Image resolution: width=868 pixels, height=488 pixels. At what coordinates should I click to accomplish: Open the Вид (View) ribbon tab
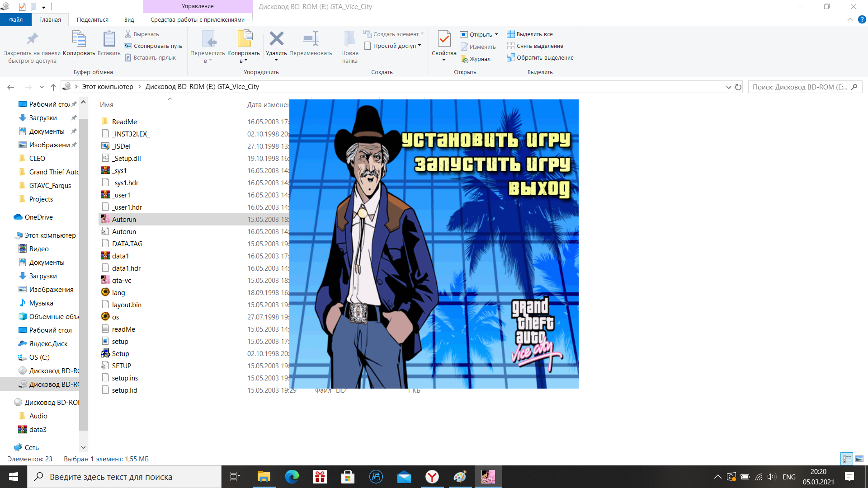tap(129, 19)
